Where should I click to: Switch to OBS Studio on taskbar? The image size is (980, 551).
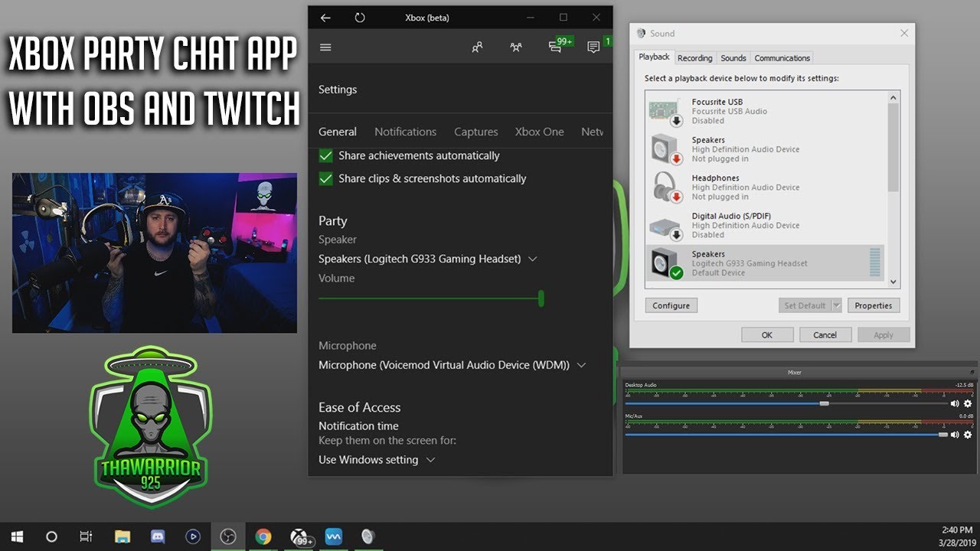pyautogui.click(x=227, y=536)
